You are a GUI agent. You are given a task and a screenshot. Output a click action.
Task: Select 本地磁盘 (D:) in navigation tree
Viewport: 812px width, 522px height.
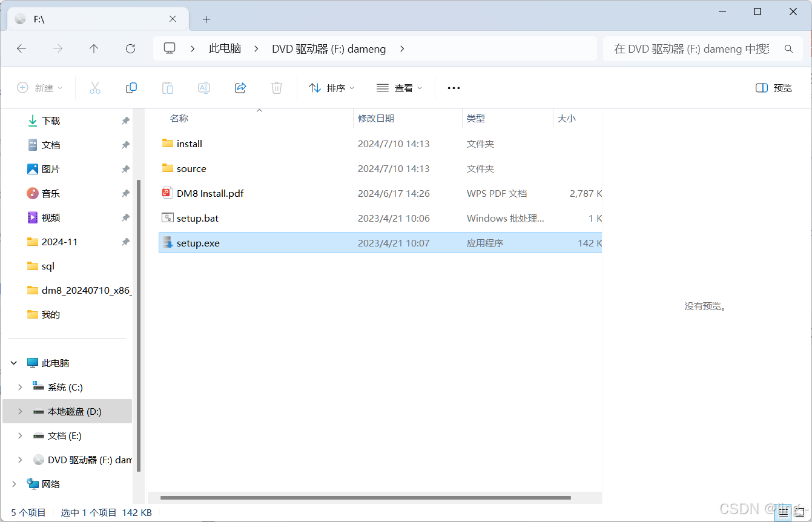coord(74,411)
